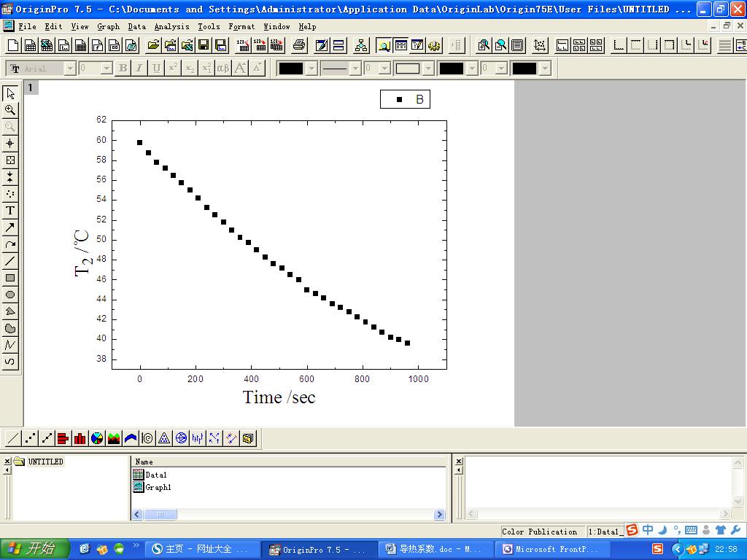Plot data as Line plus Symbol
747x560 pixels.
point(47,438)
